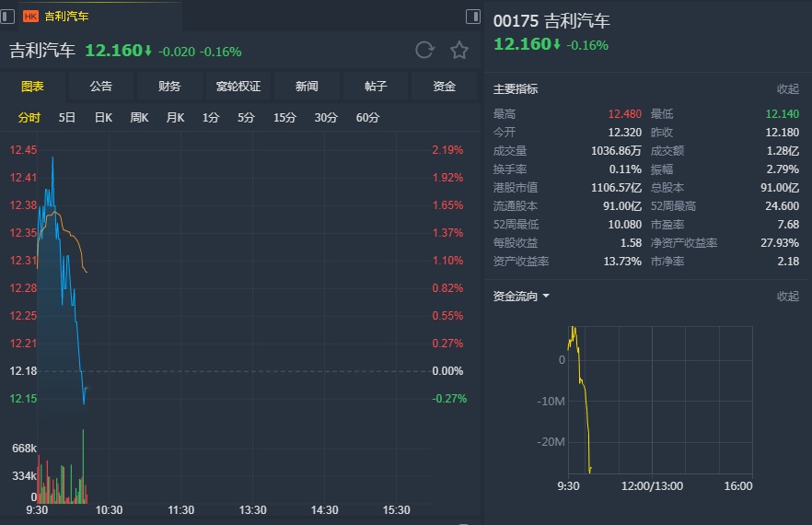Image resolution: width=812 pixels, height=525 pixels.
Task: Collapse the 资金流向 section via 收起
Action: [x=788, y=297]
